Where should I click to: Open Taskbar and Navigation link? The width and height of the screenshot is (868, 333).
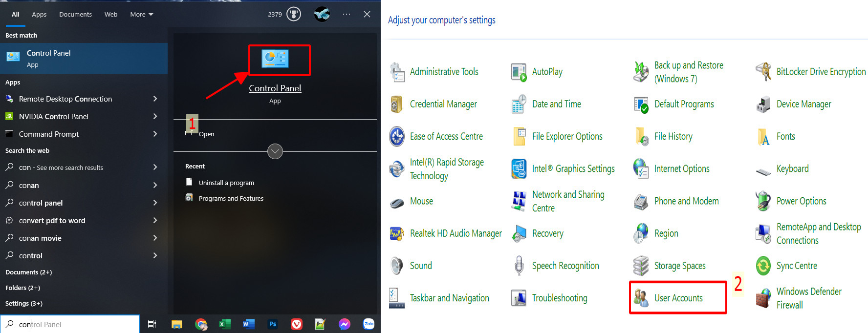[450, 298]
